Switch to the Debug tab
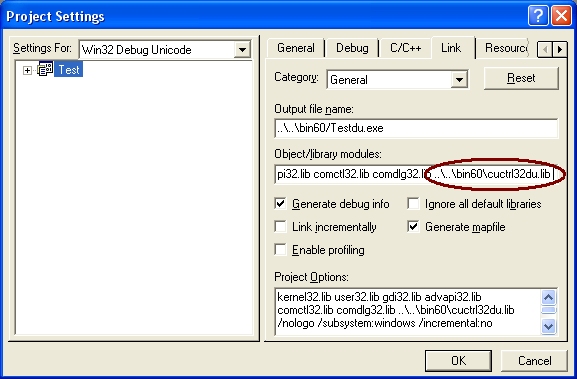 (x=352, y=48)
